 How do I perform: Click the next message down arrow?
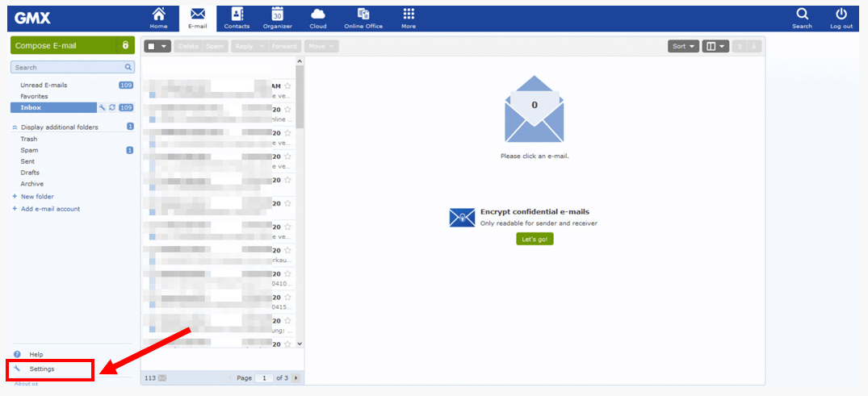pyautogui.click(x=753, y=47)
